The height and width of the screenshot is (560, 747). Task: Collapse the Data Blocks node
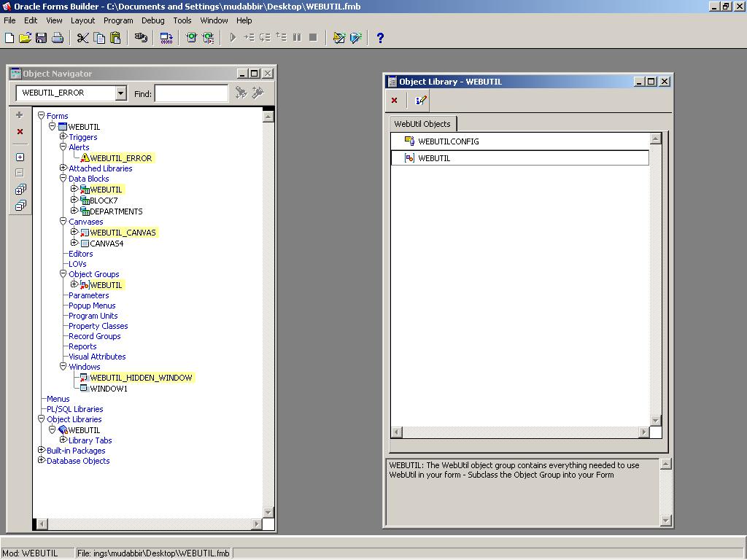coord(63,179)
